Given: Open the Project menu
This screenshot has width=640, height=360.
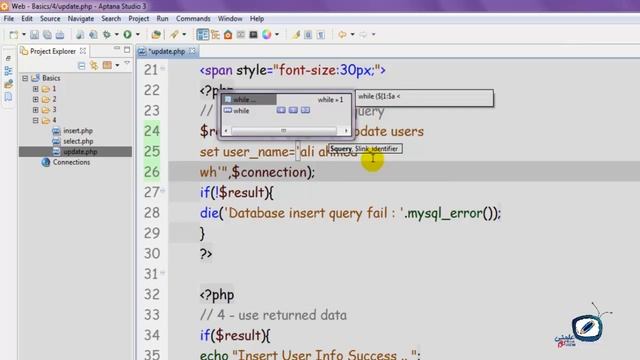Looking at the screenshot, I should point(139,19).
